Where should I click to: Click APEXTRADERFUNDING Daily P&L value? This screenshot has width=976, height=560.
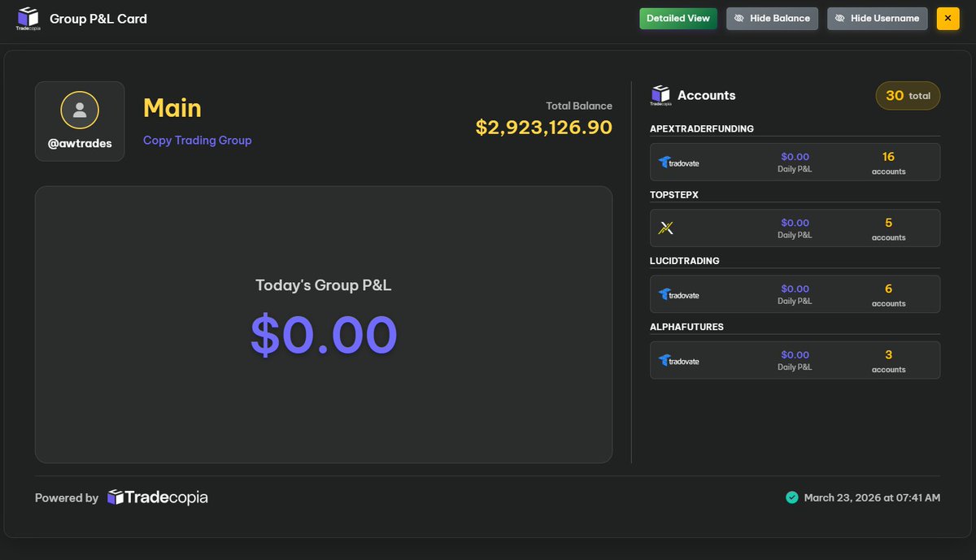(795, 157)
